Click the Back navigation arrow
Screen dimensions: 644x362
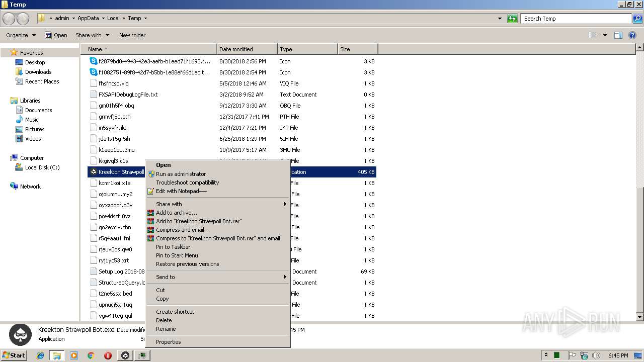9,19
